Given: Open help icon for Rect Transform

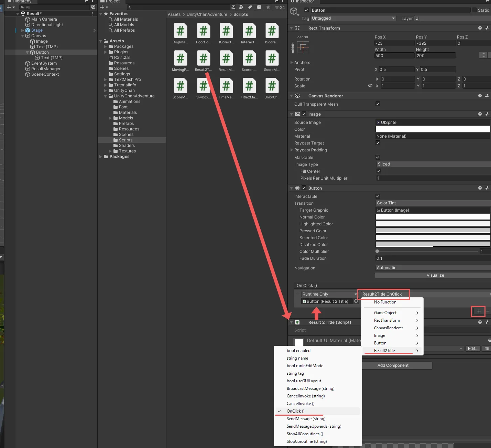Looking at the screenshot, I should point(480,28).
